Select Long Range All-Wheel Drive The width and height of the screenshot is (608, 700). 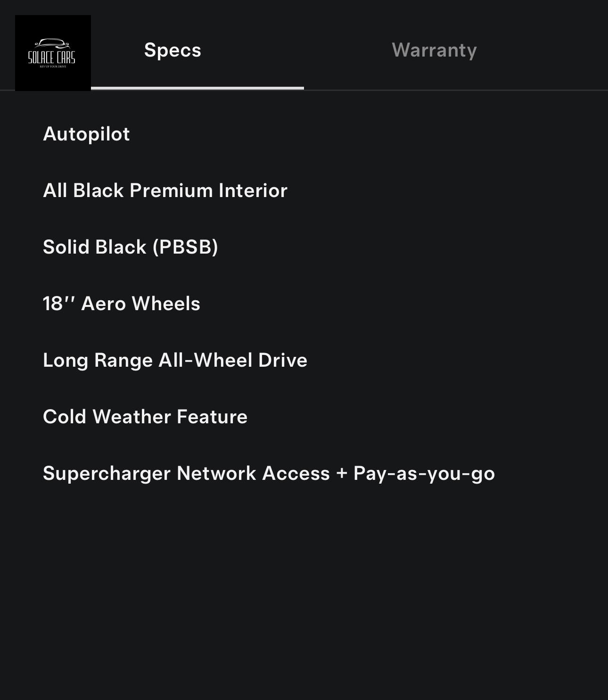point(175,360)
